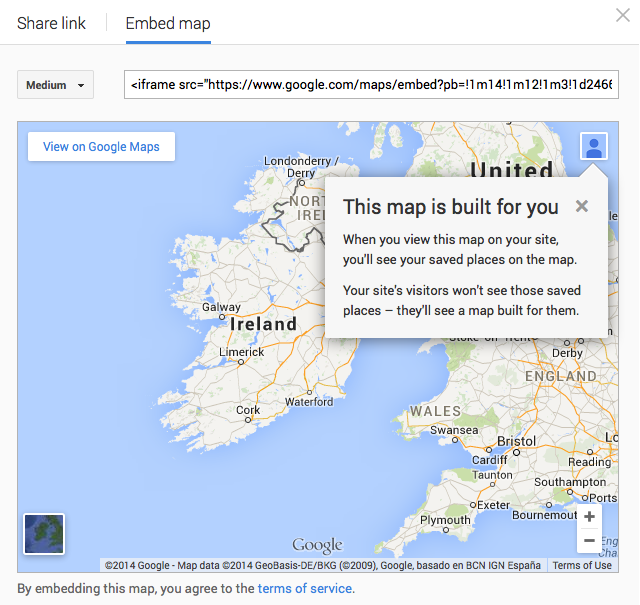Click the Exeter city label
Screen dimensions: 640x605
[493, 505]
